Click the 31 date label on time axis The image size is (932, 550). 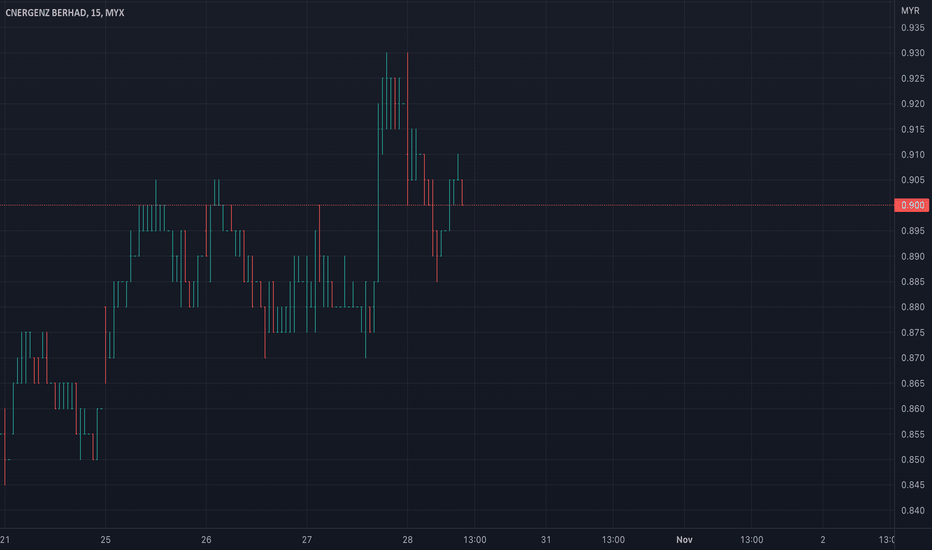click(x=546, y=540)
